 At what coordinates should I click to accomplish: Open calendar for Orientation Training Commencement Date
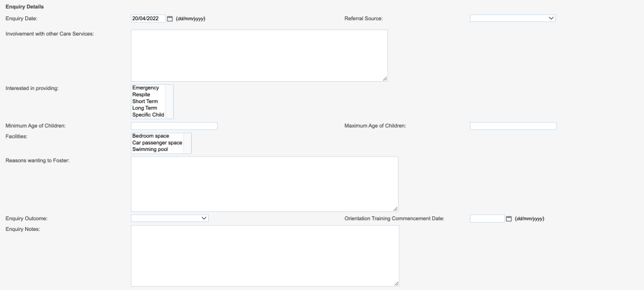[509, 219]
